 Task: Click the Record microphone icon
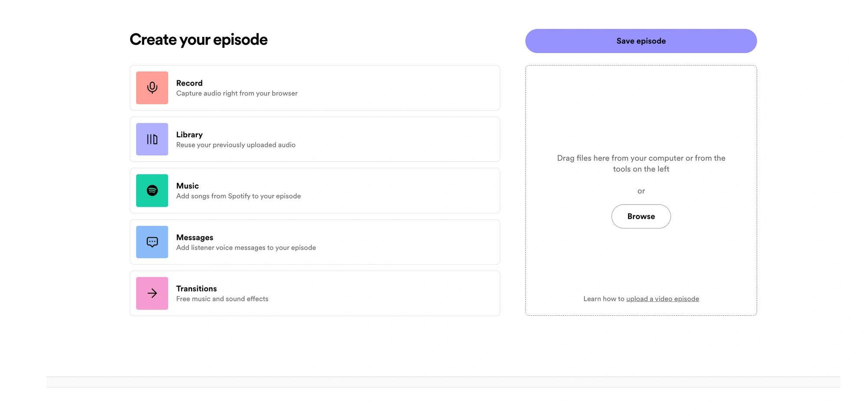click(152, 88)
